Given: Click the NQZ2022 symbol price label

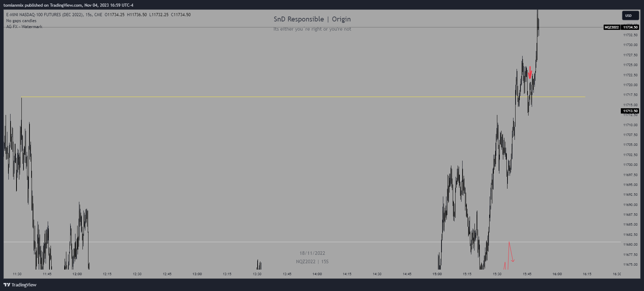Looking at the screenshot, I should tap(611, 27).
